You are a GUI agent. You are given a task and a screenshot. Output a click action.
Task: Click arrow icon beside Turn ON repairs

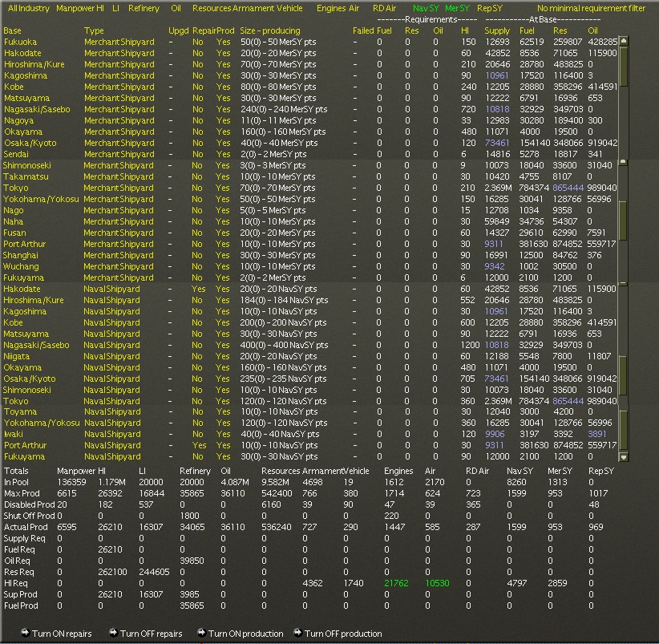click(x=25, y=633)
